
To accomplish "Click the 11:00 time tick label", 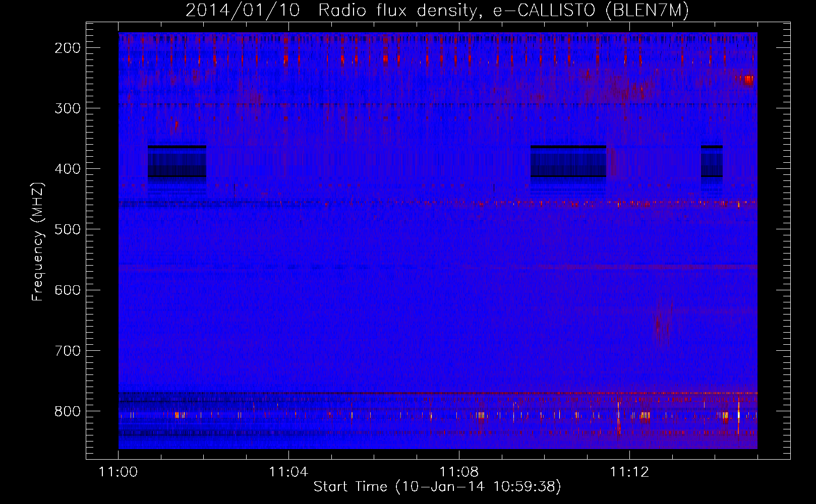I will coord(118,472).
